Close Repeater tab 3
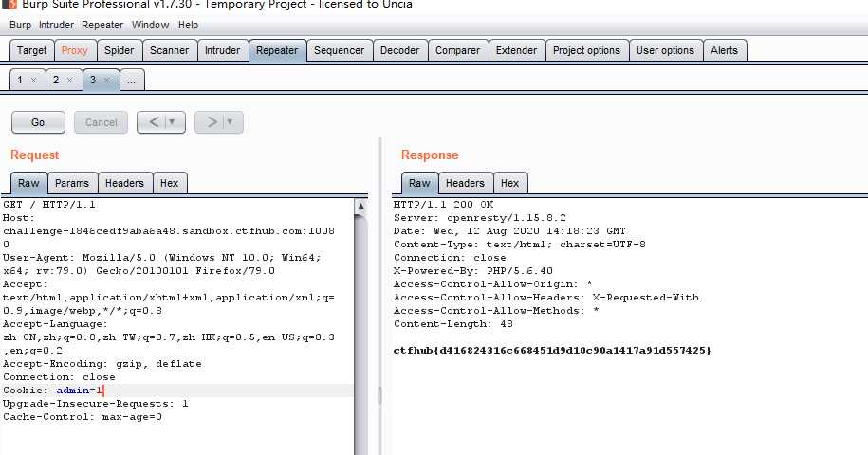This screenshot has width=868, height=455. pyautogui.click(x=107, y=81)
